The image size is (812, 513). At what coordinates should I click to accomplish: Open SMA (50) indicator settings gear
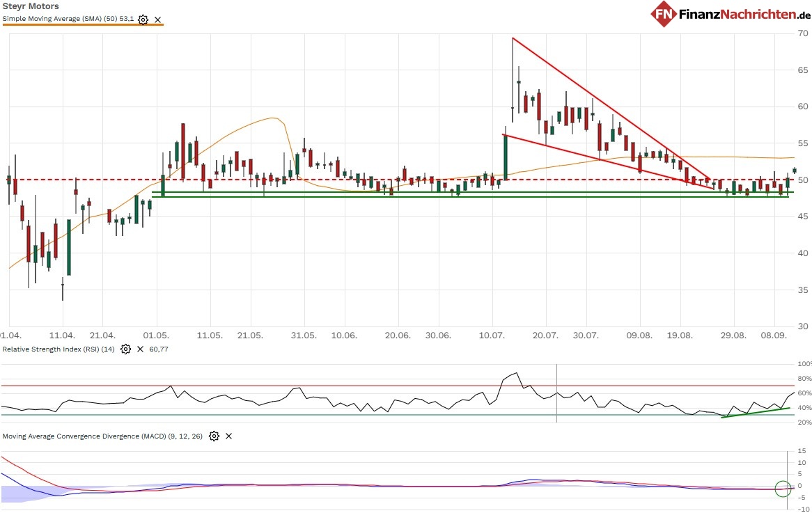143,19
